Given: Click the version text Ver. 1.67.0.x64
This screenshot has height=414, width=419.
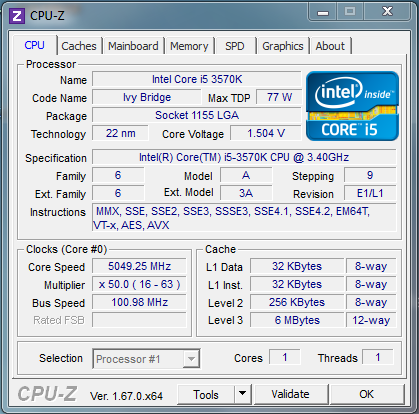Looking at the screenshot, I should (126, 396).
